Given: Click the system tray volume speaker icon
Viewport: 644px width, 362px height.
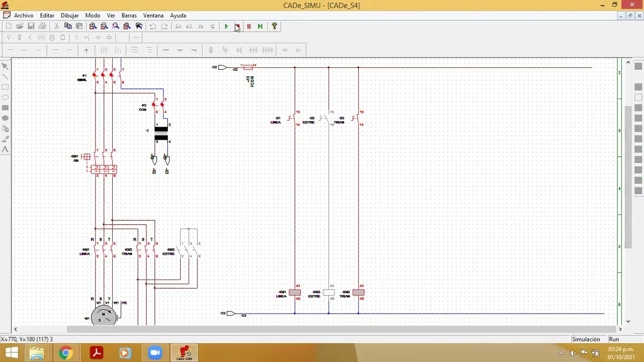Looking at the screenshot, I should click(573, 353).
